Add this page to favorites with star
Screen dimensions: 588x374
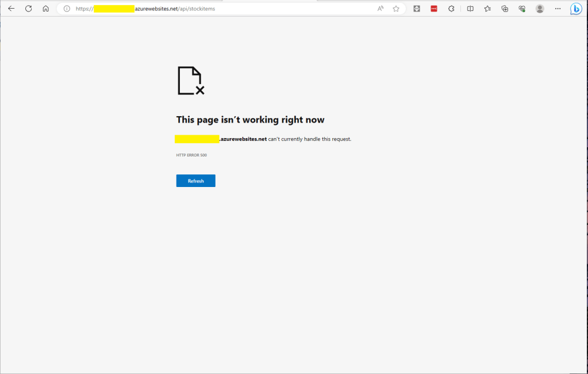[x=396, y=9]
